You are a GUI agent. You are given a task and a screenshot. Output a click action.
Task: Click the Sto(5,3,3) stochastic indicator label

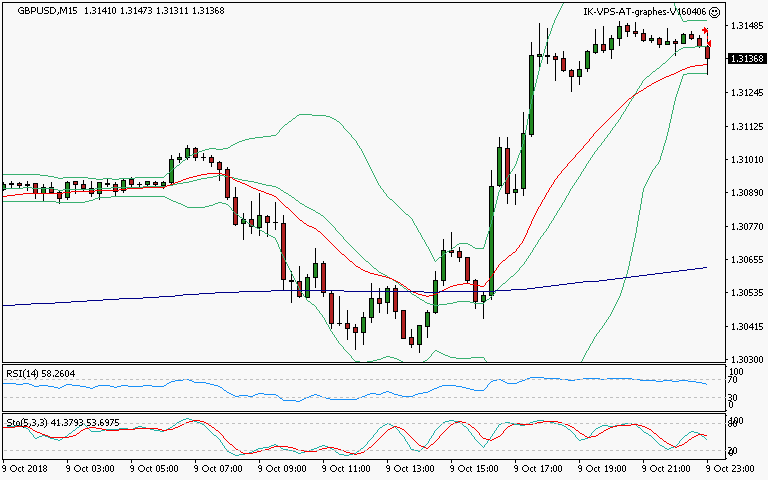click(x=24, y=422)
